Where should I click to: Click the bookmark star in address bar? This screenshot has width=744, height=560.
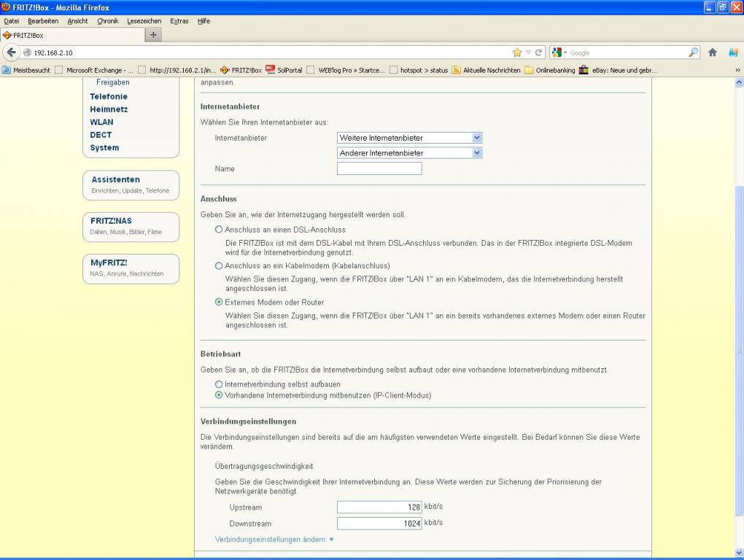[517, 52]
